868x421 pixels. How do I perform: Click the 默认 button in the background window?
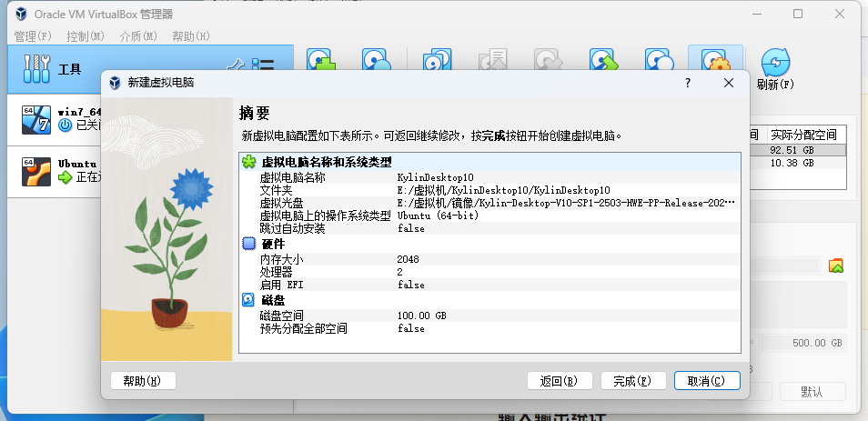click(x=812, y=392)
